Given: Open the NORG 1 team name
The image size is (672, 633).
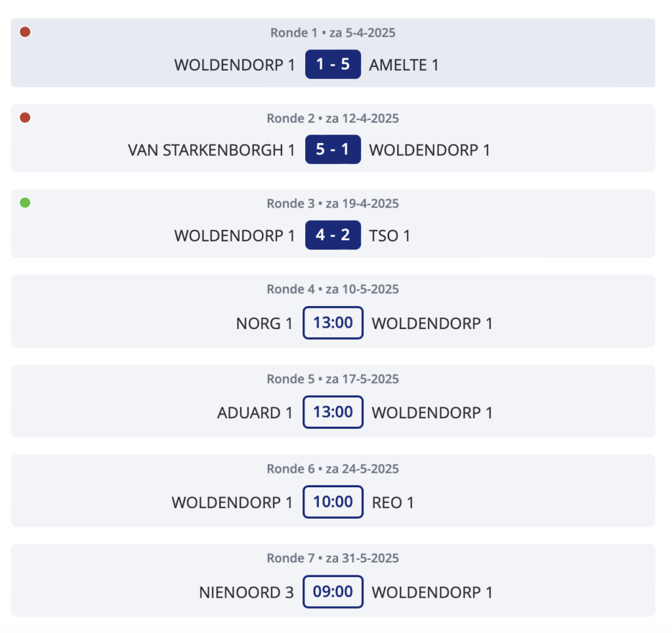Looking at the screenshot, I should pyautogui.click(x=264, y=324).
